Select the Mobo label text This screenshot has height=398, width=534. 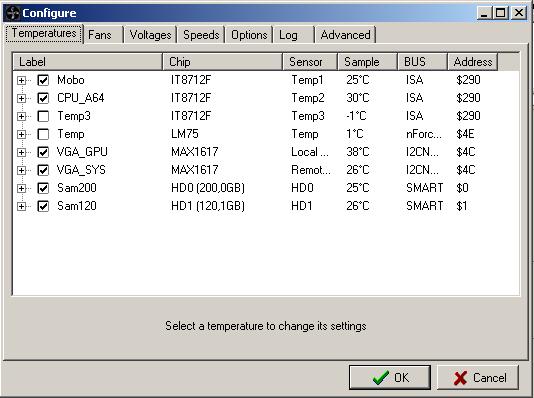pyautogui.click(x=71, y=80)
